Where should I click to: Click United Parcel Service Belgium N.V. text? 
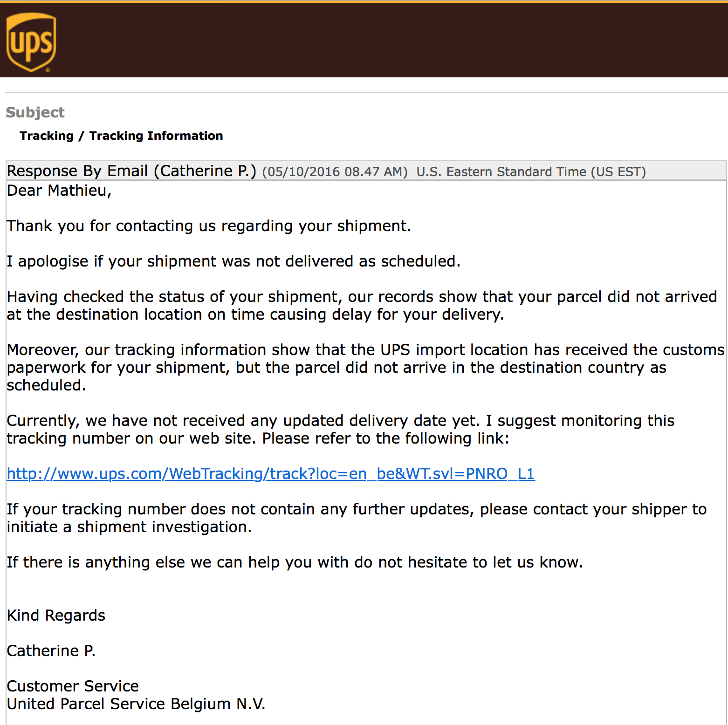136,704
